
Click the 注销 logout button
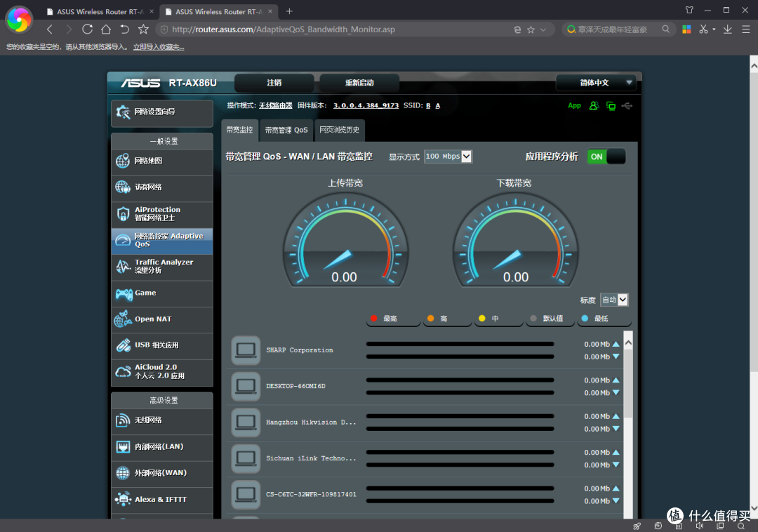[274, 83]
